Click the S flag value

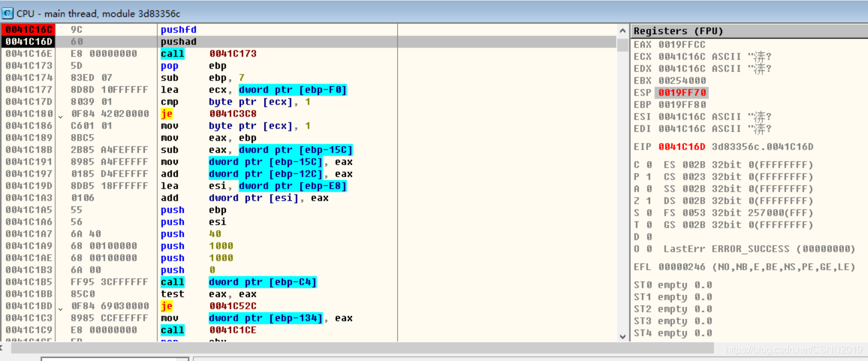[649, 213]
